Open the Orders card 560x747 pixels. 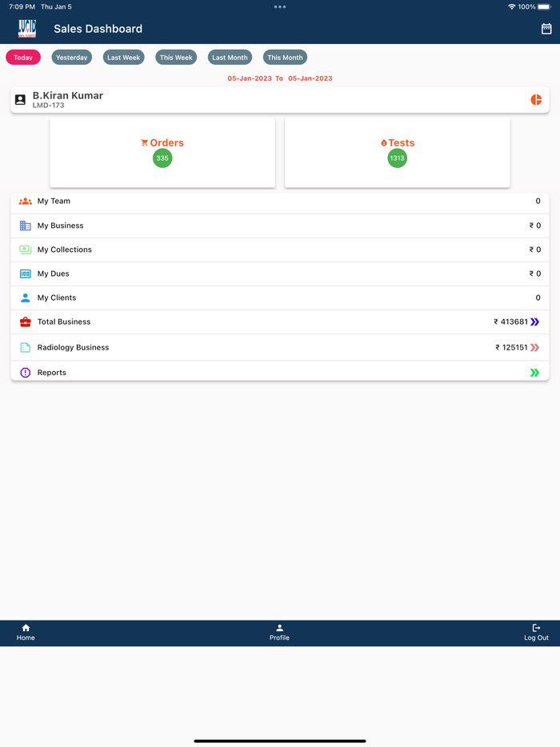(162, 153)
